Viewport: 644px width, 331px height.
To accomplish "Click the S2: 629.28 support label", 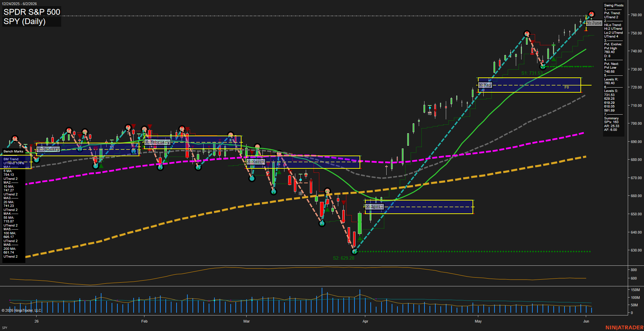I will [x=344, y=258].
